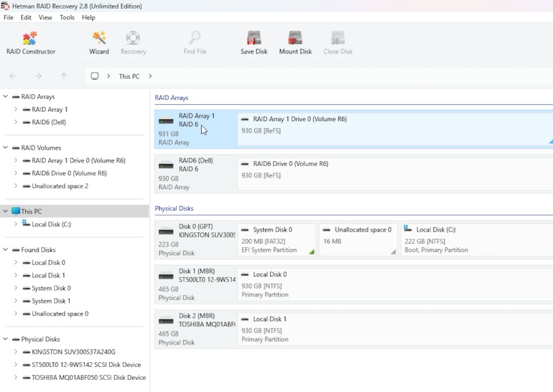Image resolution: width=553 pixels, height=392 pixels.
Task: Collapse the RAID Volumes tree group
Action: (x=5, y=148)
